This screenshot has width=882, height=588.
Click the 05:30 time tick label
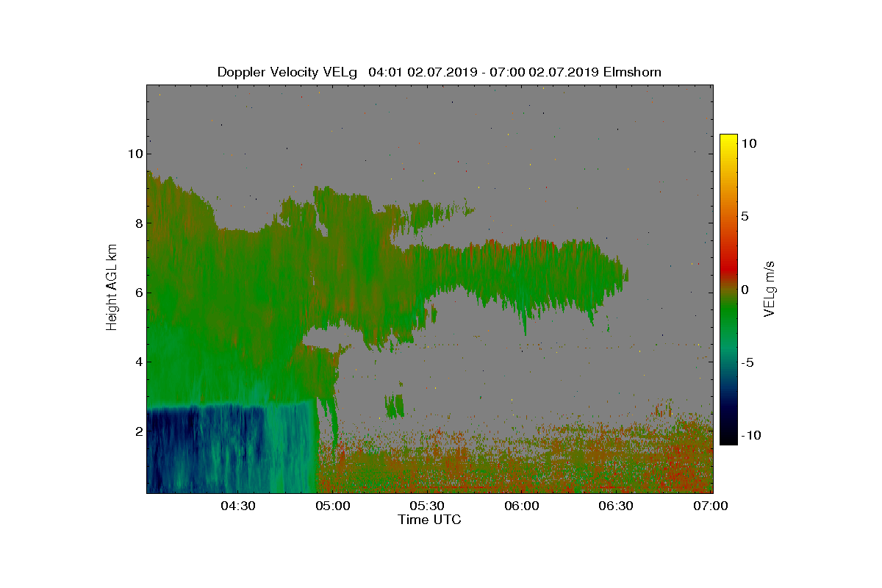click(427, 506)
